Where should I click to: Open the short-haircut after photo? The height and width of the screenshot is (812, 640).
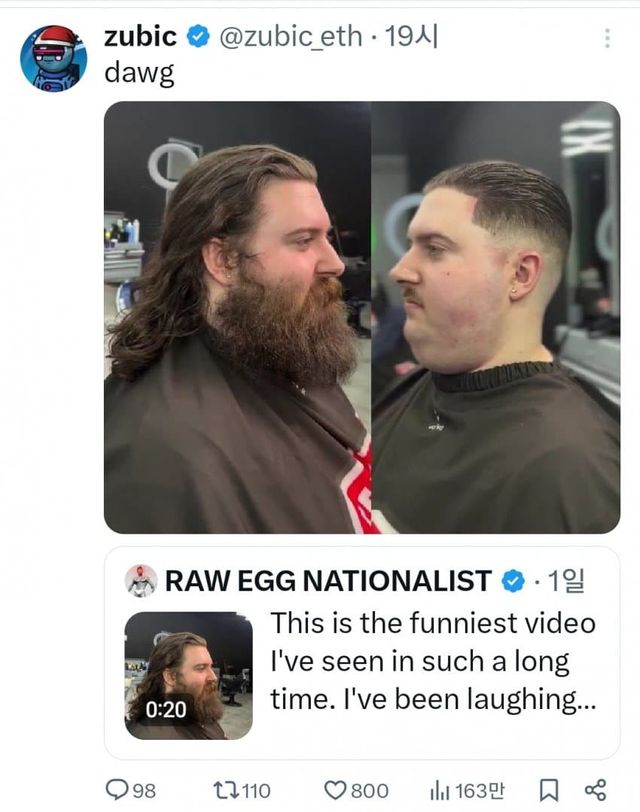point(496,317)
